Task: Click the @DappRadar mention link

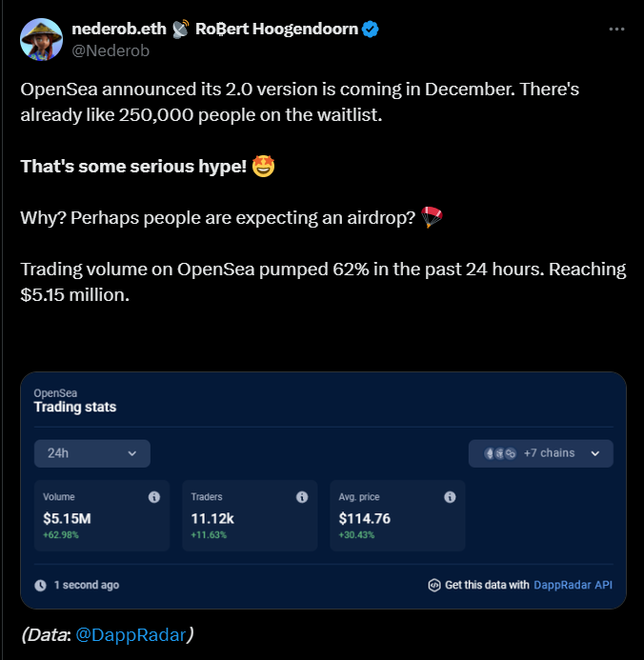Action: click(131, 634)
